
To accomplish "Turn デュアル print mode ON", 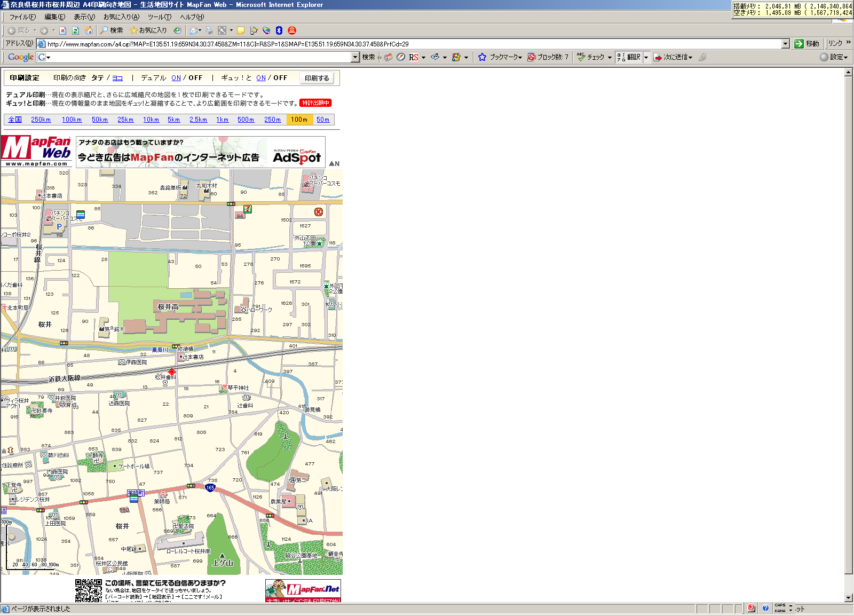I will coord(176,78).
